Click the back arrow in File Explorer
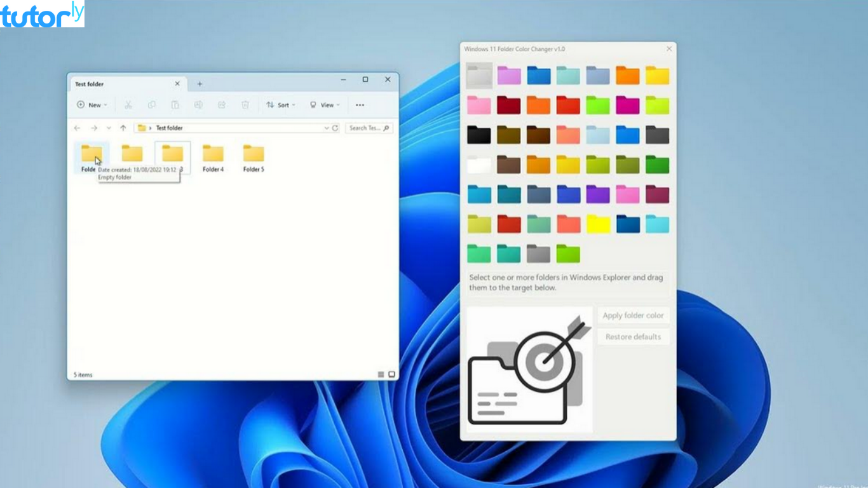868x488 pixels. tap(77, 127)
